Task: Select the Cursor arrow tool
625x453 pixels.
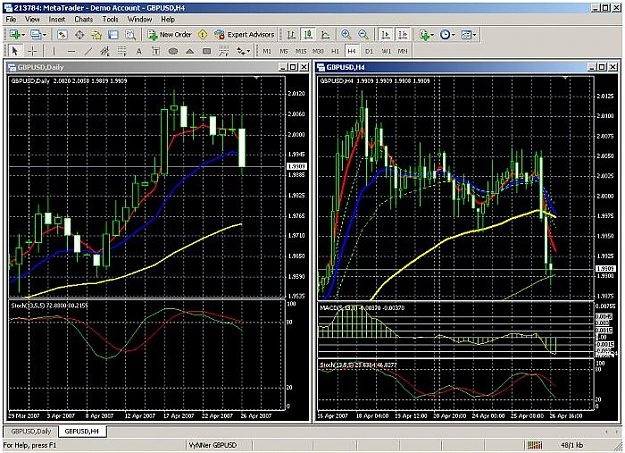Action: click(15, 51)
